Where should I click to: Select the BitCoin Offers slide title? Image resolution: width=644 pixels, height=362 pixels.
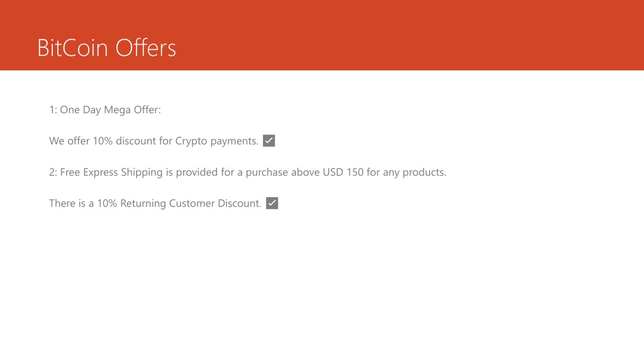[x=107, y=48]
